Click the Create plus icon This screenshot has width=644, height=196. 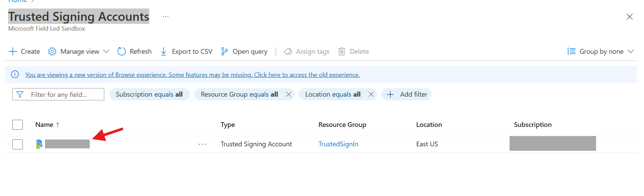click(x=13, y=51)
